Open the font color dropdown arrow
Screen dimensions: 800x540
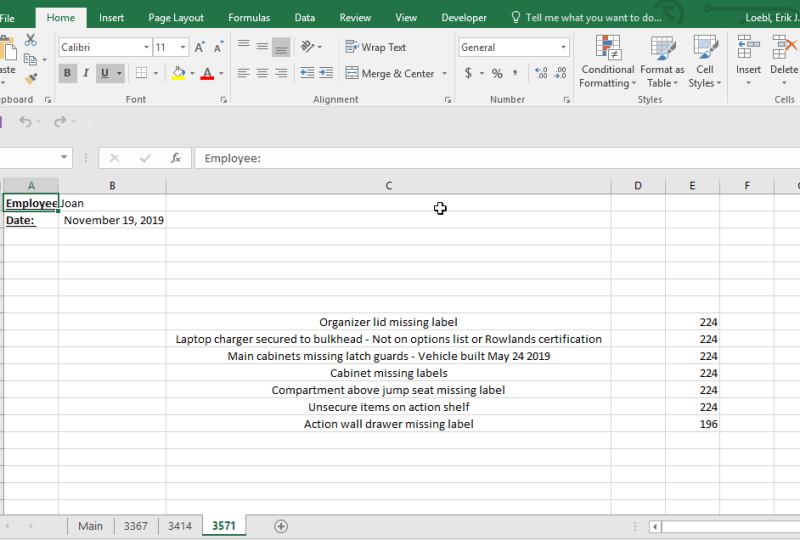pos(221,73)
